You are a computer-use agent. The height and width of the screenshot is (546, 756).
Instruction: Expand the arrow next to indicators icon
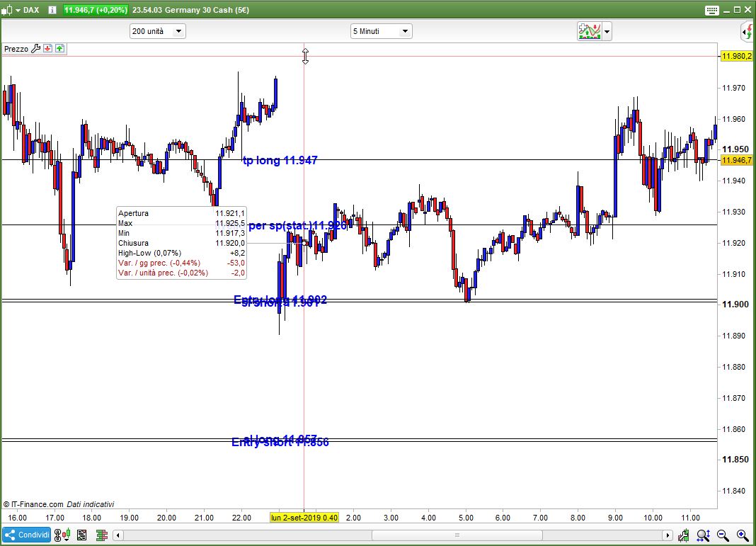click(607, 32)
